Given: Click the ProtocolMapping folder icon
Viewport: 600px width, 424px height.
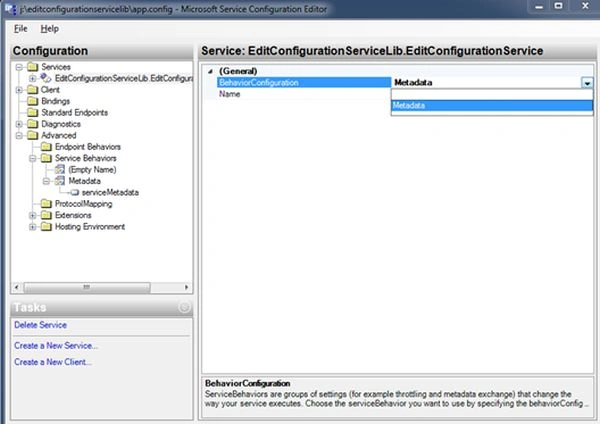Looking at the screenshot, I should (x=46, y=204).
